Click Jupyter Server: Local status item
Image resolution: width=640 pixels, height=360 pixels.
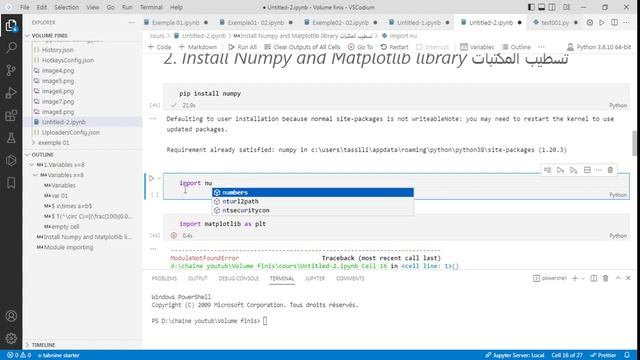coord(515,355)
